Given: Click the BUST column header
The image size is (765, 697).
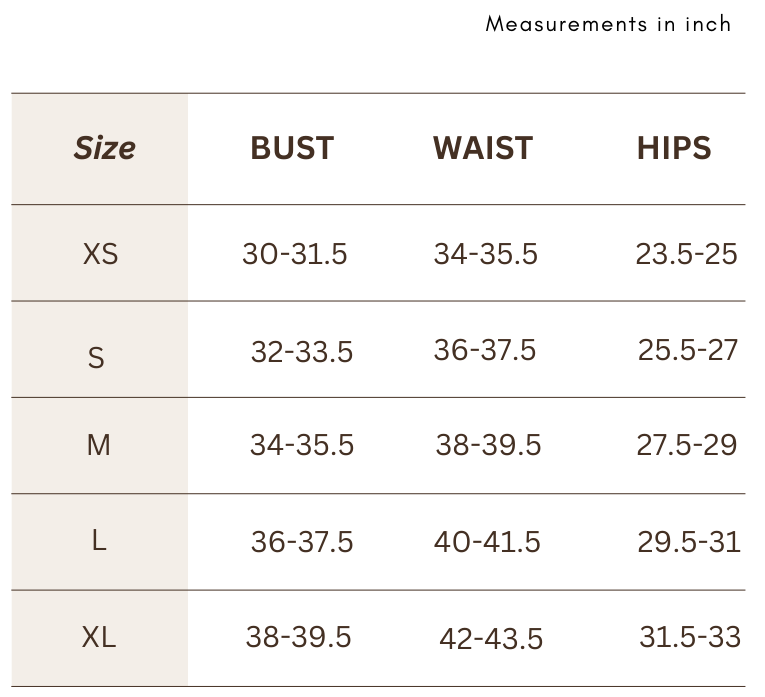Looking at the screenshot, I should pos(292,148).
